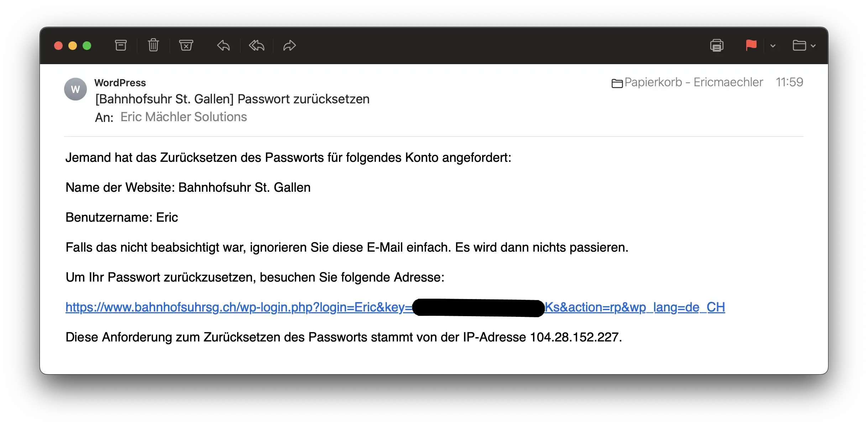Click the sender name WordPress

click(x=120, y=83)
